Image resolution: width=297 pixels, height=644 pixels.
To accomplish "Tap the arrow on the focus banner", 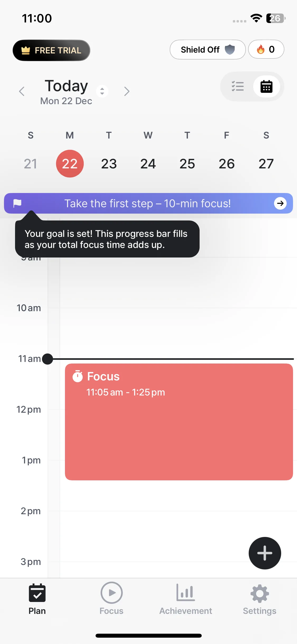I will tap(280, 203).
